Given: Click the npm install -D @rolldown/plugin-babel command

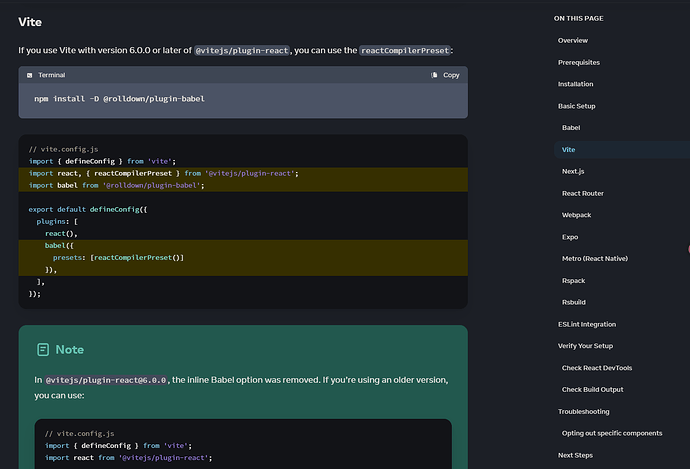Looking at the screenshot, I should 119,99.
